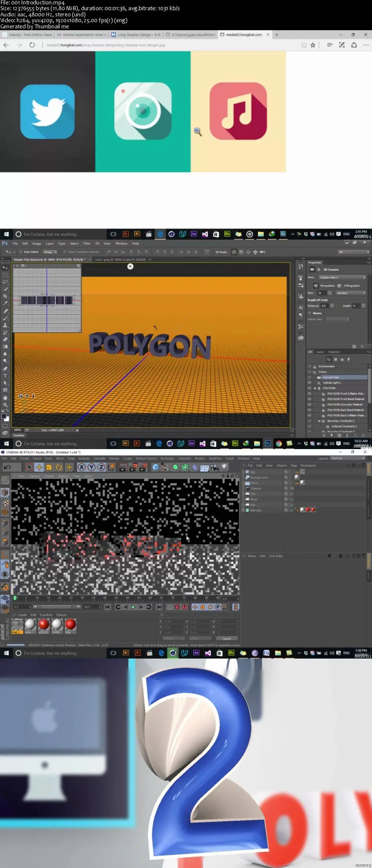The image size is (372, 868).
Task: Open the Depth value dropdown
Action: click(363, 306)
